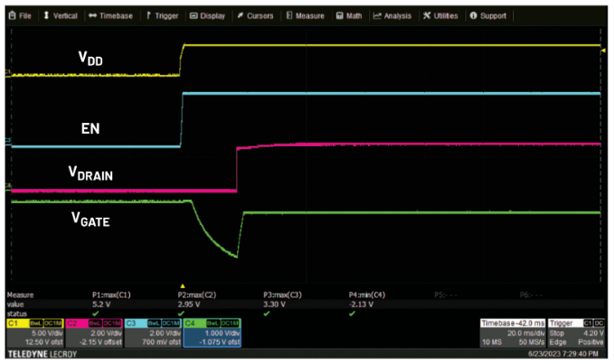Open the File menu
614x364 pixels.
(20, 16)
